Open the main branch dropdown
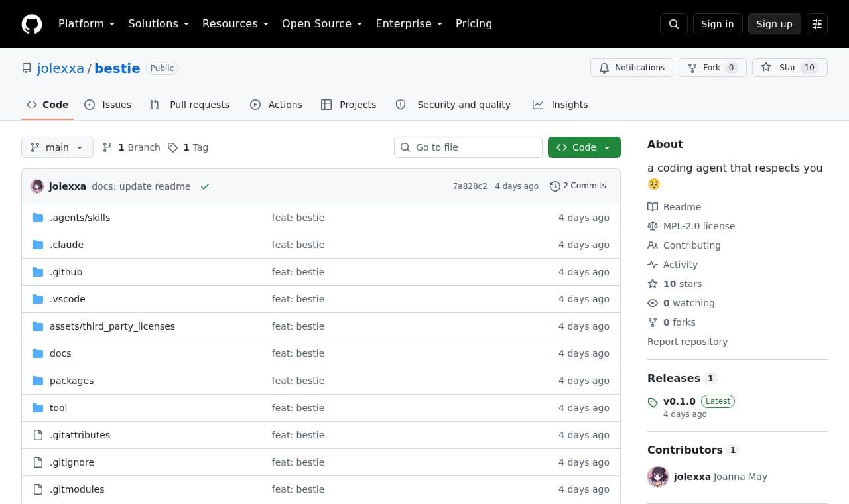849x504 pixels. click(x=57, y=147)
